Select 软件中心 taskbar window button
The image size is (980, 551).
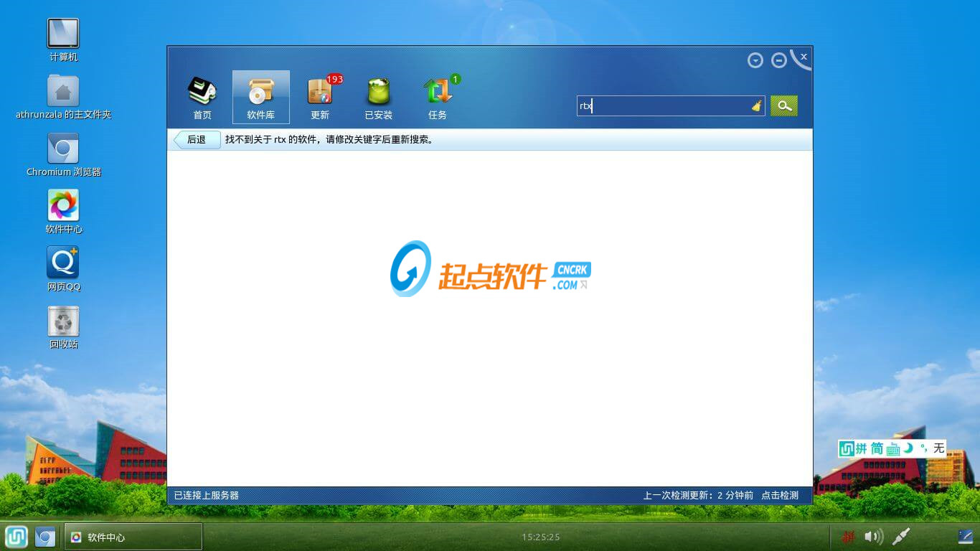click(x=133, y=537)
